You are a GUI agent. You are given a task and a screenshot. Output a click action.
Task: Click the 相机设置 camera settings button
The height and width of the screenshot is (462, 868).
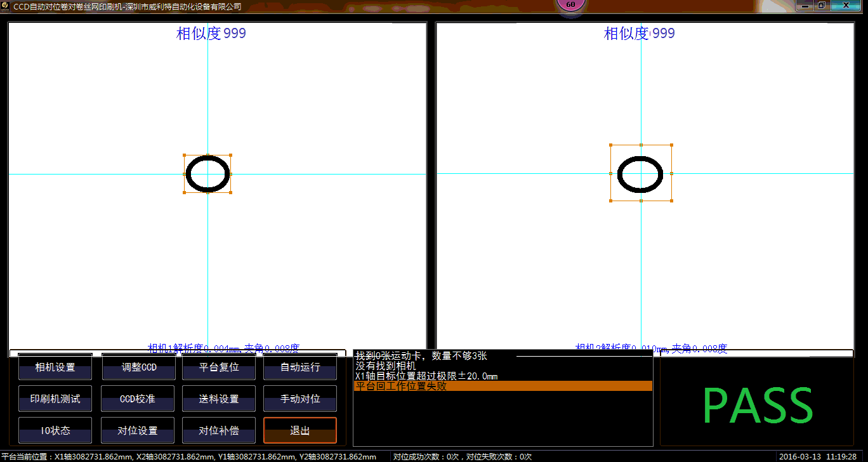tap(55, 367)
